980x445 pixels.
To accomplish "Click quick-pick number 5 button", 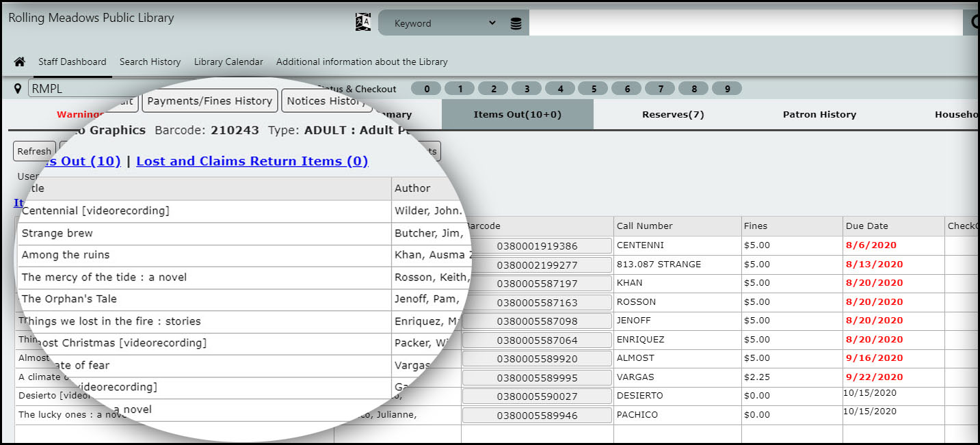I will click(594, 89).
